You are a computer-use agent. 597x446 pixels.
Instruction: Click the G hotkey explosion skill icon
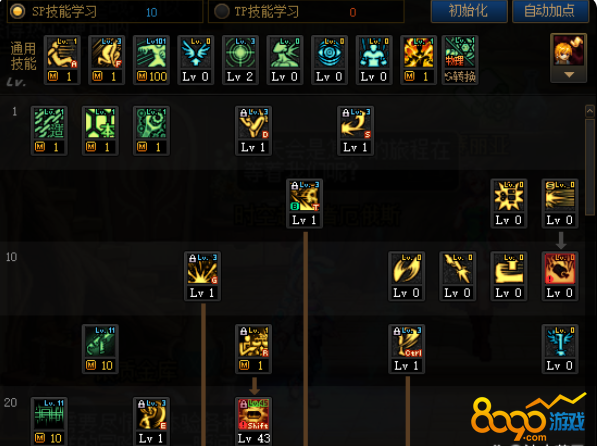(x=202, y=276)
